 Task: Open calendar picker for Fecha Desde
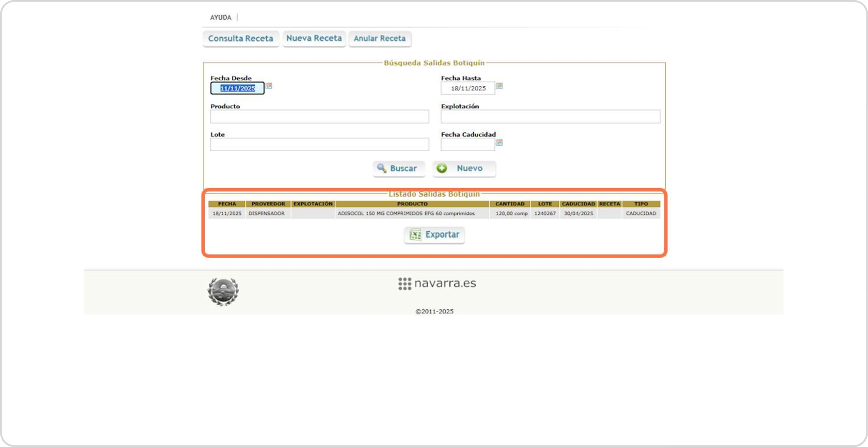269,86
